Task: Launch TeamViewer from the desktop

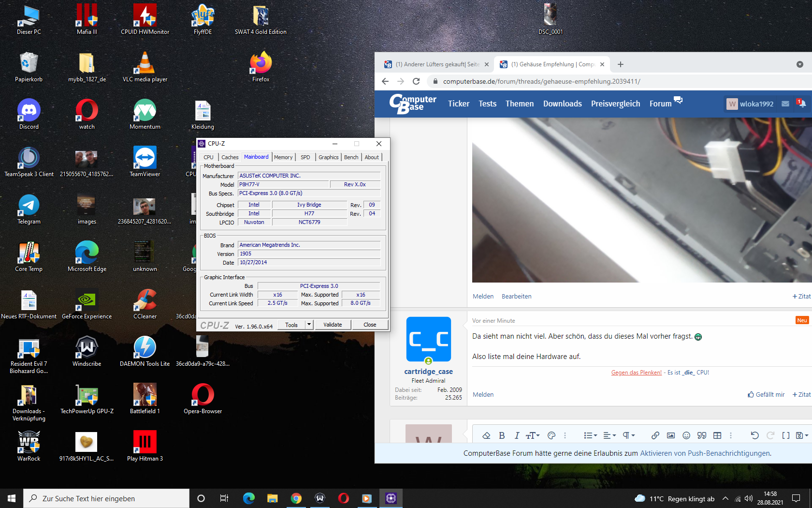Action: click(x=145, y=162)
